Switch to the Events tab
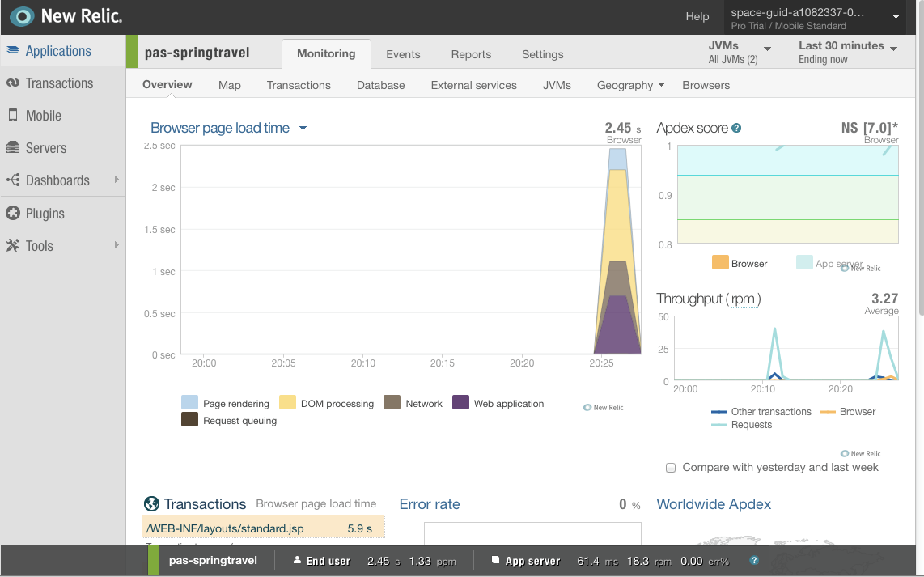 403,54
